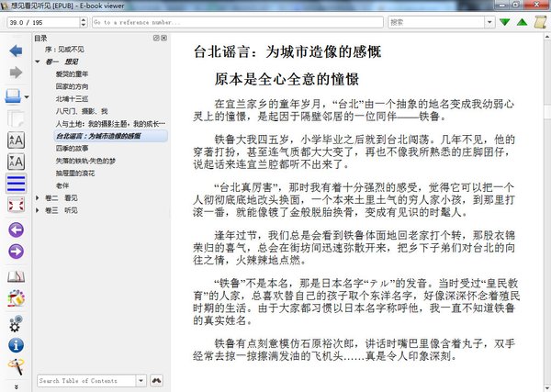Open the 人与土地：我的摄影主题 chapter

110,124
